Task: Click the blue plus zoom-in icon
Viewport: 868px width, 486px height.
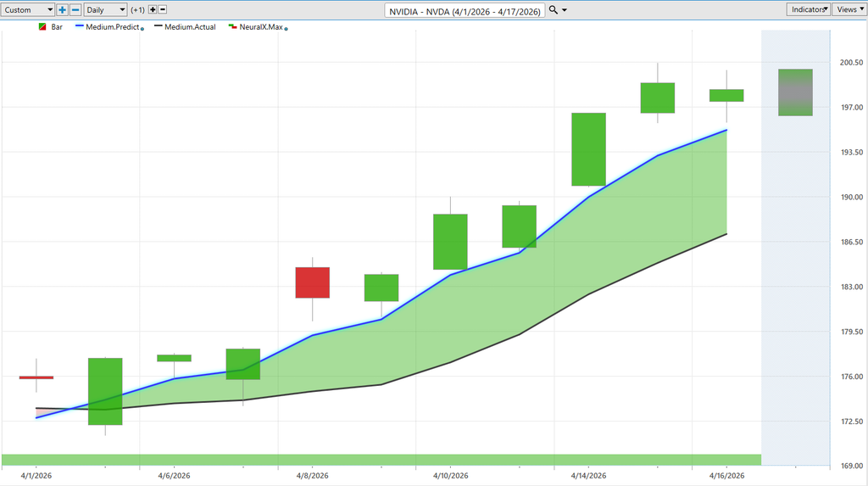Action: (x=62, y=10)
